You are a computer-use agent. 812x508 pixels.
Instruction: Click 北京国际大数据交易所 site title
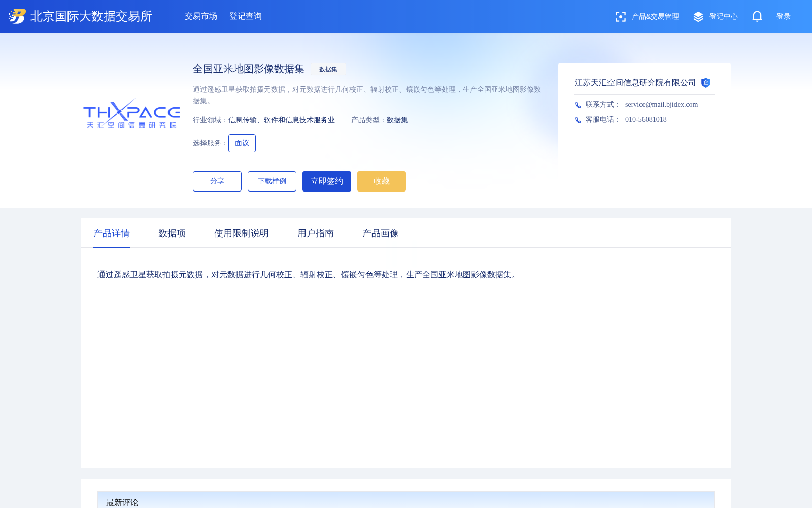[91, 16]
